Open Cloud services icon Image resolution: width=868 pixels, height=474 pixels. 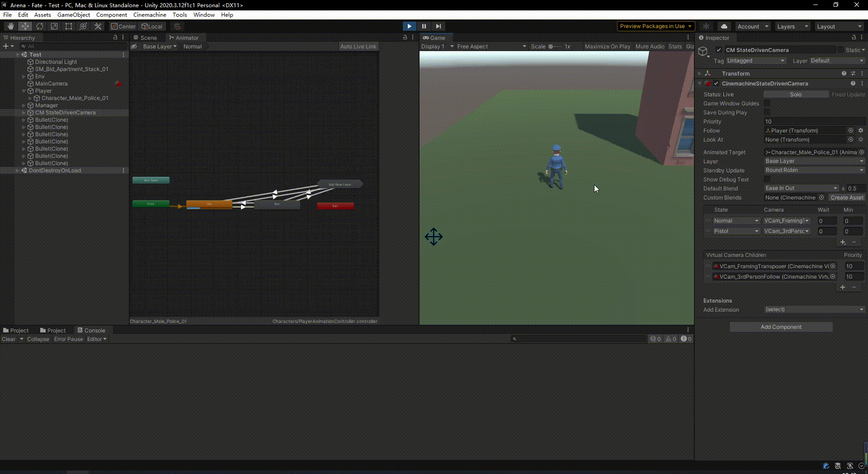[724, 26]
